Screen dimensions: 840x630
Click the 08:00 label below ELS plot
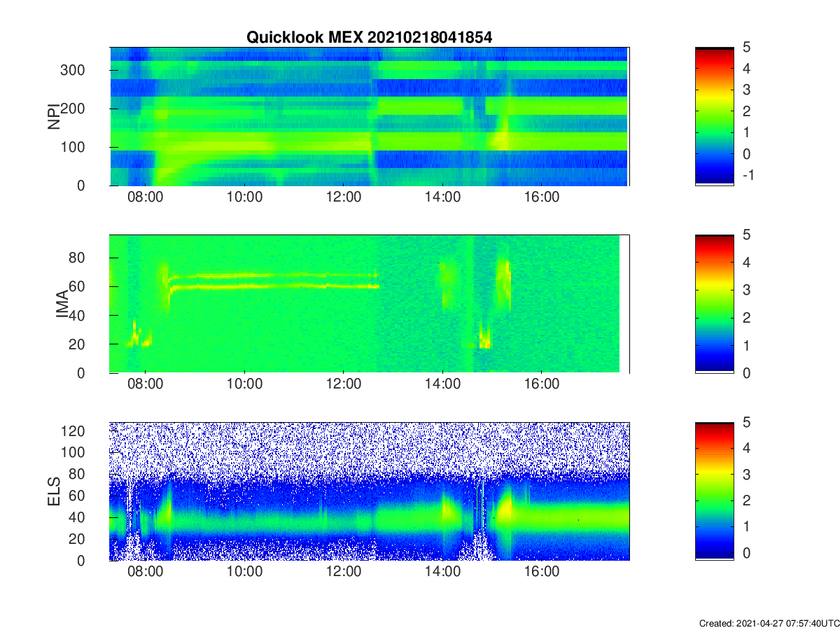145,572
